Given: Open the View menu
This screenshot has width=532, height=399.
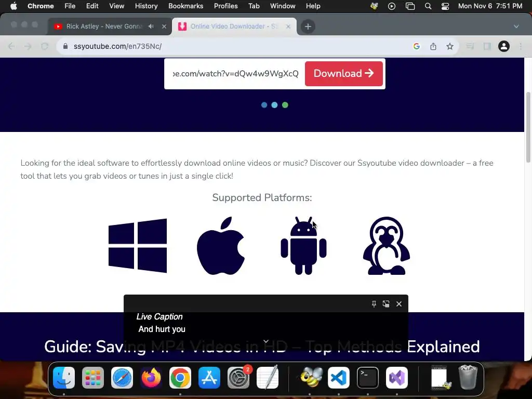Looking at the screenshot, I should (x=117, y=6).
